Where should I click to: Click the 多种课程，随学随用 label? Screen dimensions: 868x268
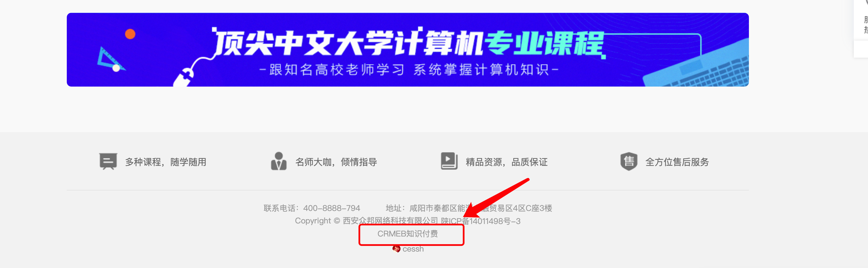pos(166,162)
